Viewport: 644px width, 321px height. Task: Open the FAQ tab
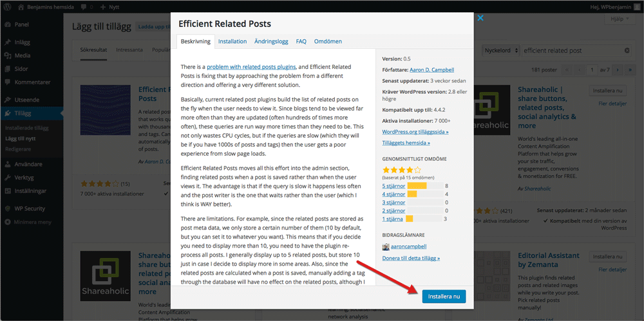(301, 41)
